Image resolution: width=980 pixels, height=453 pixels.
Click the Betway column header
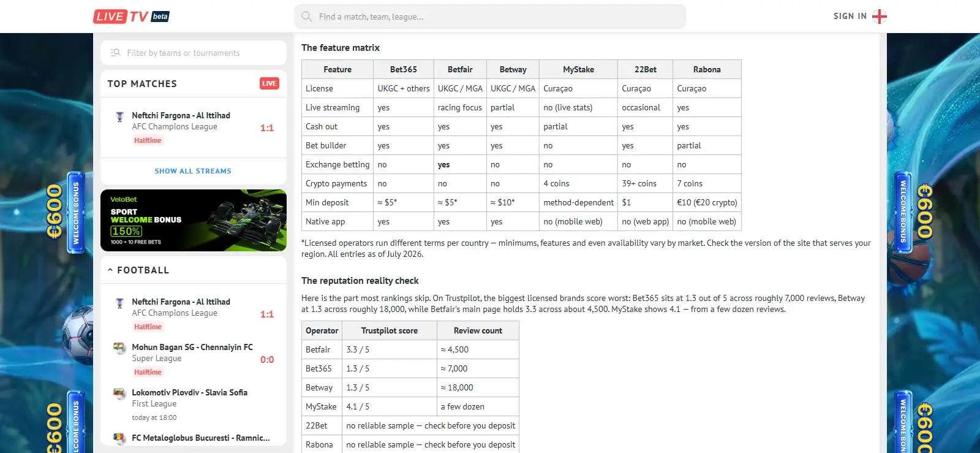click(513, 69)
